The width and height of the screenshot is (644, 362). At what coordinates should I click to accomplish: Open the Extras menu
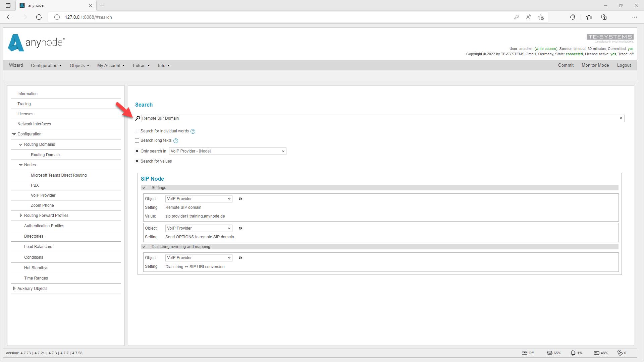point(141,65)
